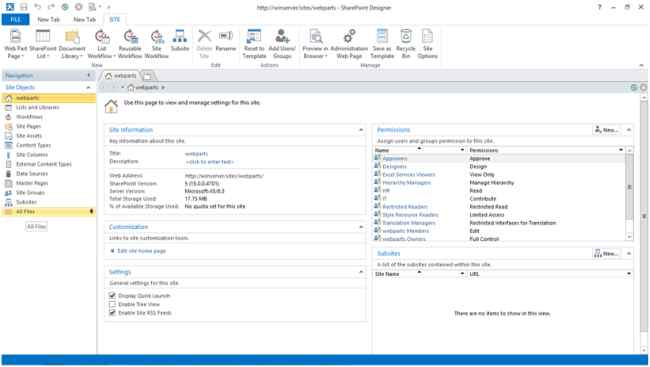Open Permissions column filter dropdown

[621, 150]
